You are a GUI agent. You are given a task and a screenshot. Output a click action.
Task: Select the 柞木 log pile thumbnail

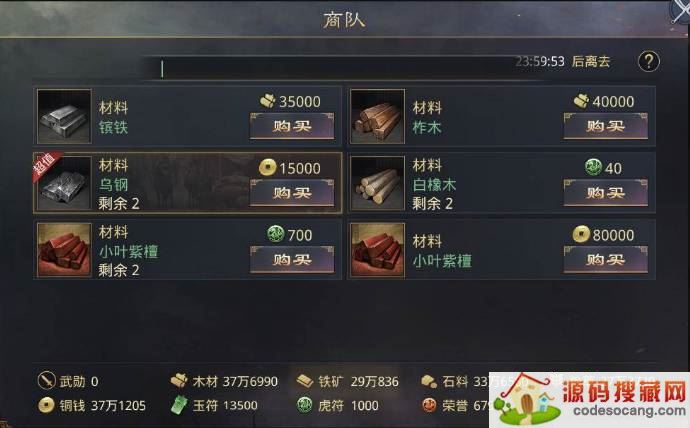point(378,116)
